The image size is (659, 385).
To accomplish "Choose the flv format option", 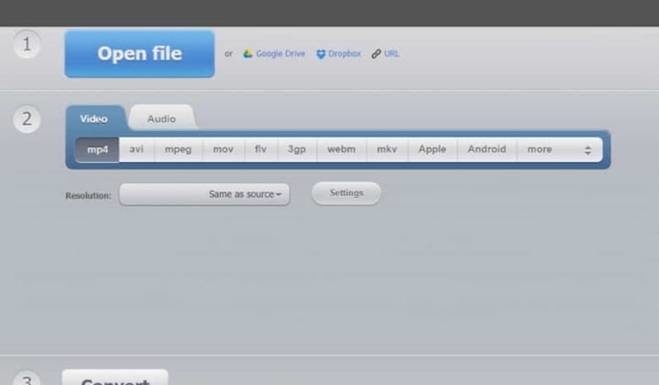I will (x=261, y=149).
